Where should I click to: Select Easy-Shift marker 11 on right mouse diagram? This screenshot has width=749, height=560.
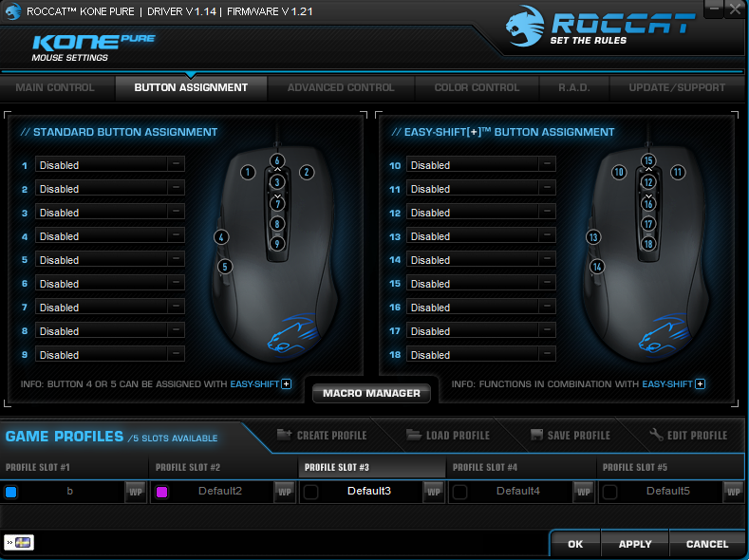click(x=678, y=172)
